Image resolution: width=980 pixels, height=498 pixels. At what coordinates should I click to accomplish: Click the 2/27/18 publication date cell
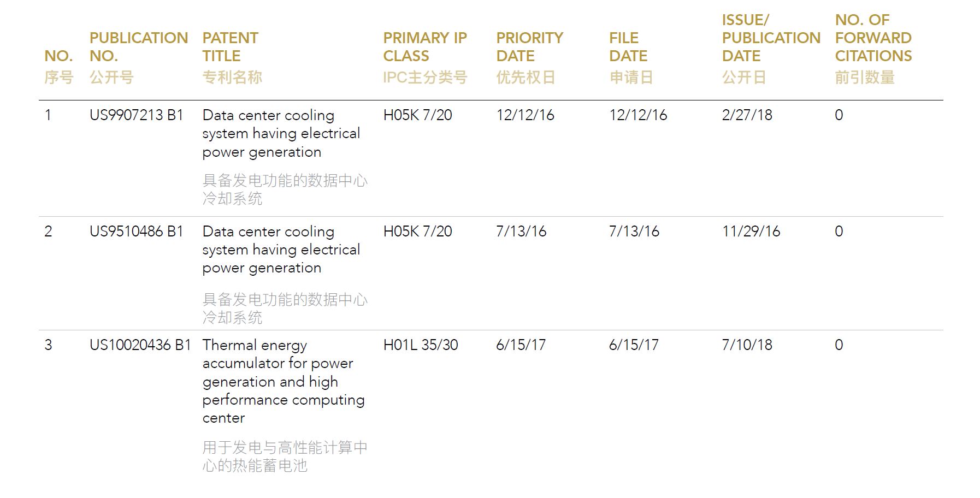click(747, 115)
